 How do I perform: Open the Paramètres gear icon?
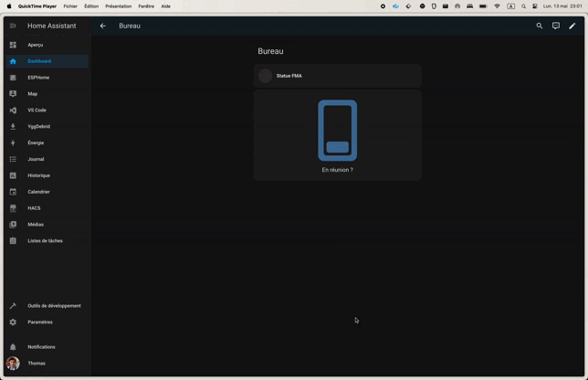(13, 322)
